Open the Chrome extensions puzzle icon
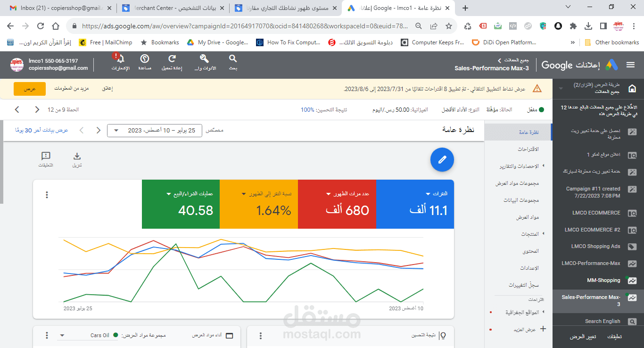The height and width of the screenshot is (348, 644). pos(573,26)
